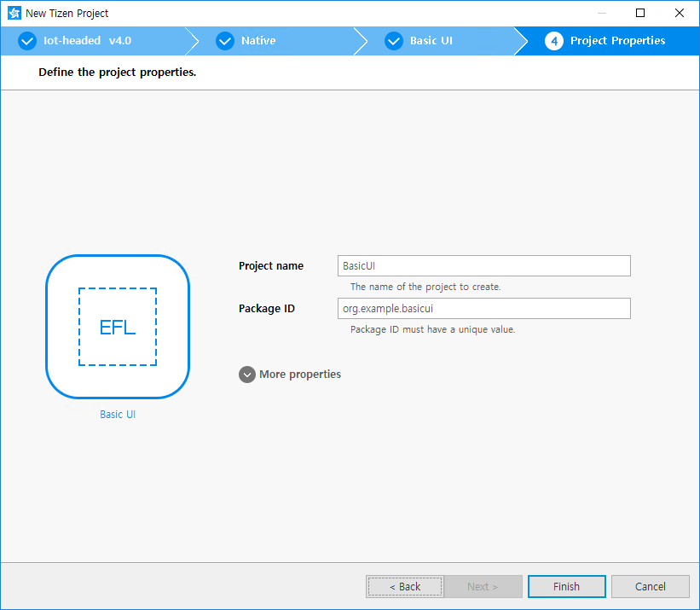Click the greyed-out Next button
Screen dimensions: 700x610
pyautogui.click(x=483, y=586)
